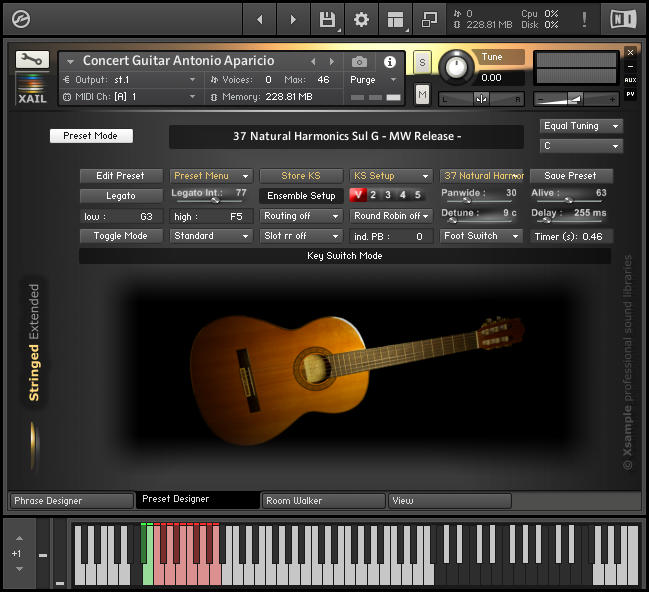
Task: Click the low G3 range field
Action: click(121, 217)
